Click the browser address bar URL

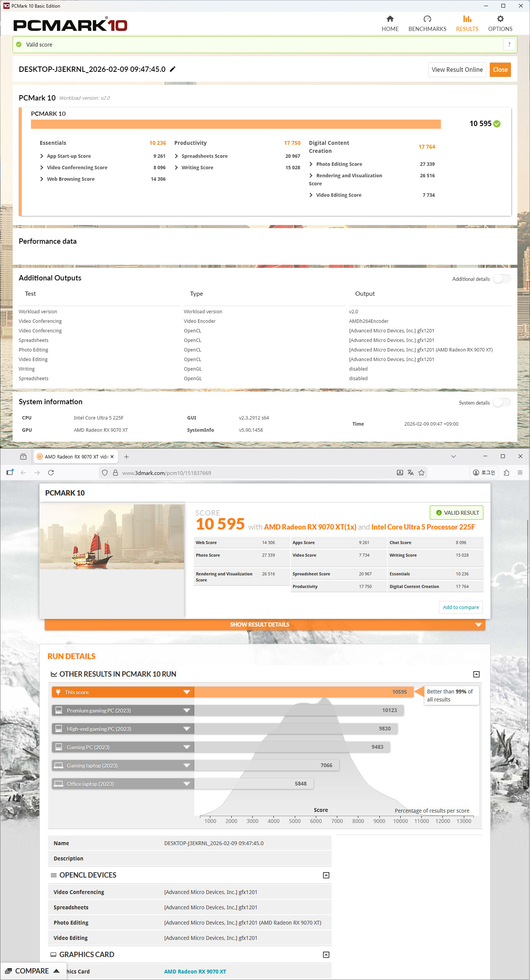(x=167, y=473)
